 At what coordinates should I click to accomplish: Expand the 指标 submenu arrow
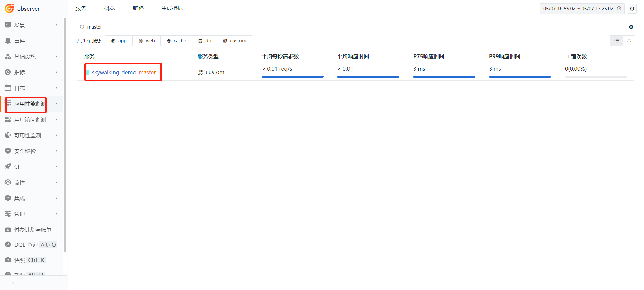point(56,72)
